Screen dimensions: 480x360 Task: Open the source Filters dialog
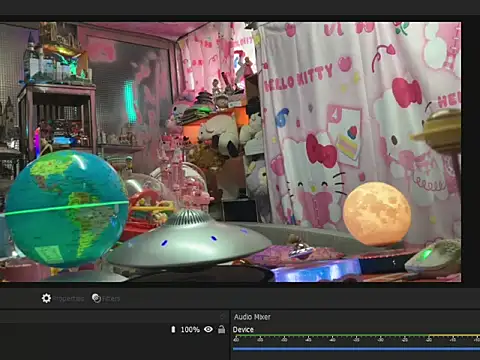tap(106, 298)
